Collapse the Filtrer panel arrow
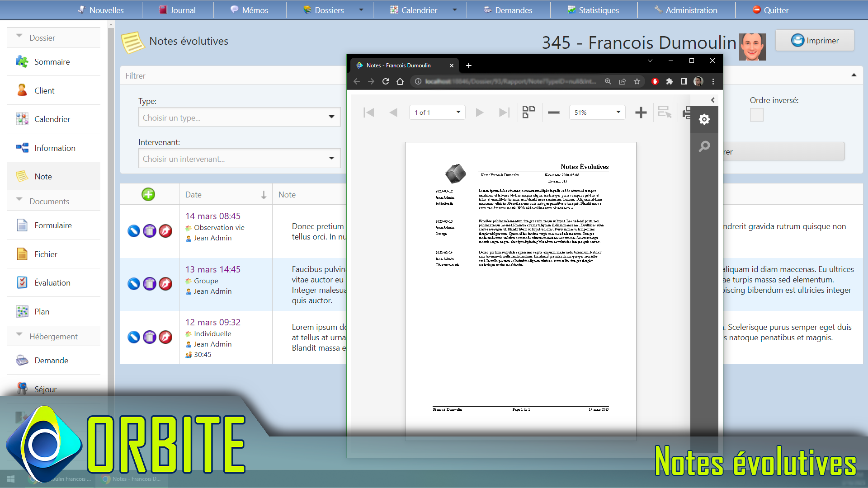This screenshot has width=868, height=488. [x=854, y=75]
